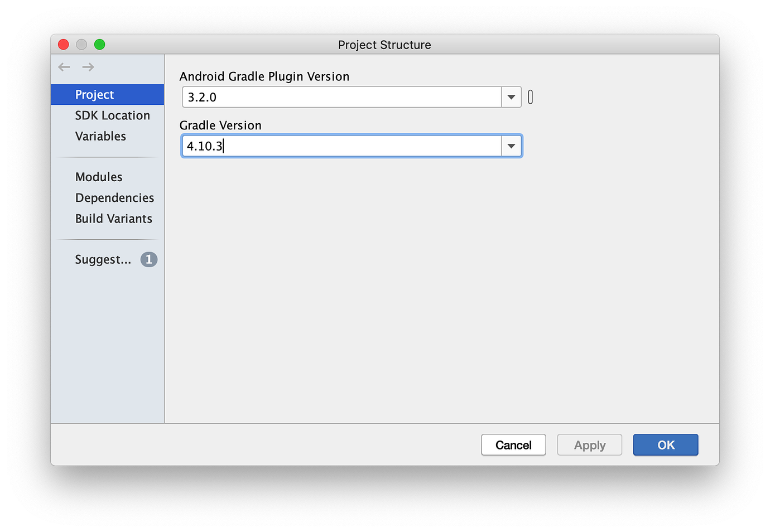This screenshot has width=770, height=532.
Task: Go to the Variables section
Action: point(100,136)
